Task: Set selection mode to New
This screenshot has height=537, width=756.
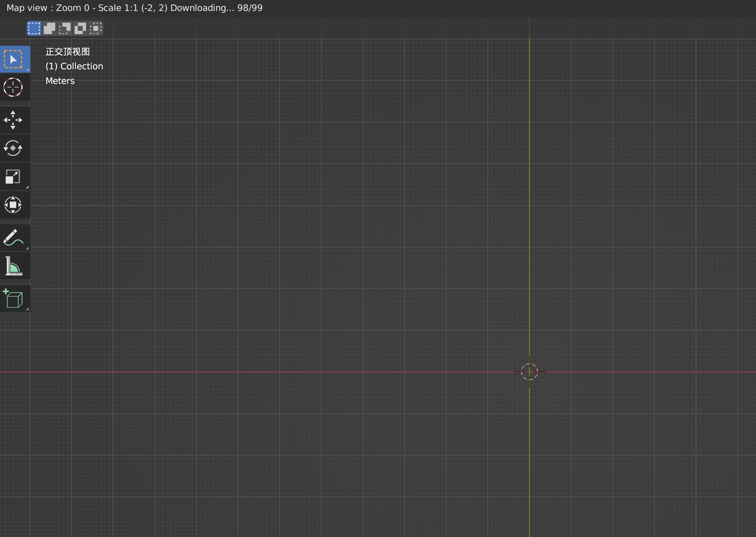Action: pyautogui.click(x=34, y=28)
